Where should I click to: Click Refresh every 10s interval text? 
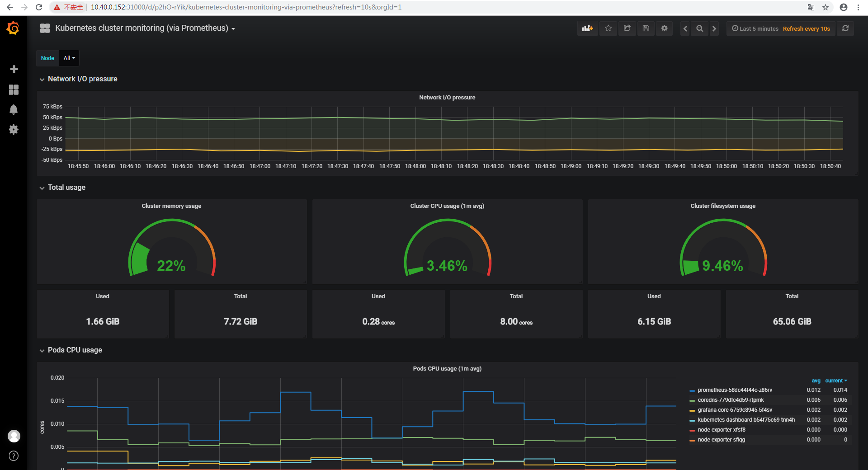click(x=807, y=28)
